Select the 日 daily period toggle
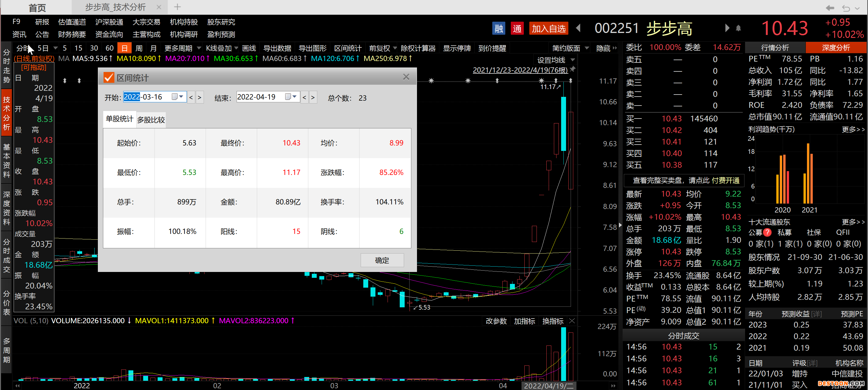This screenshot has height=390, width=868. (x=124, y=48)
